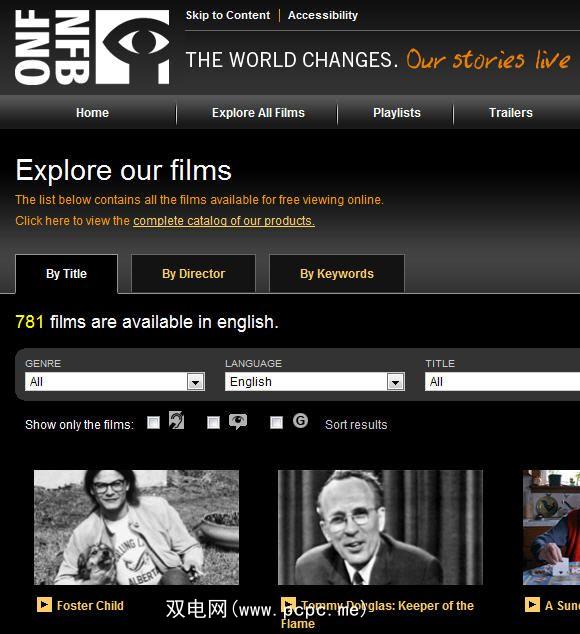580x634 pixels.
Task: Open the Genre dropdown
Action: (x=115, y=382)
